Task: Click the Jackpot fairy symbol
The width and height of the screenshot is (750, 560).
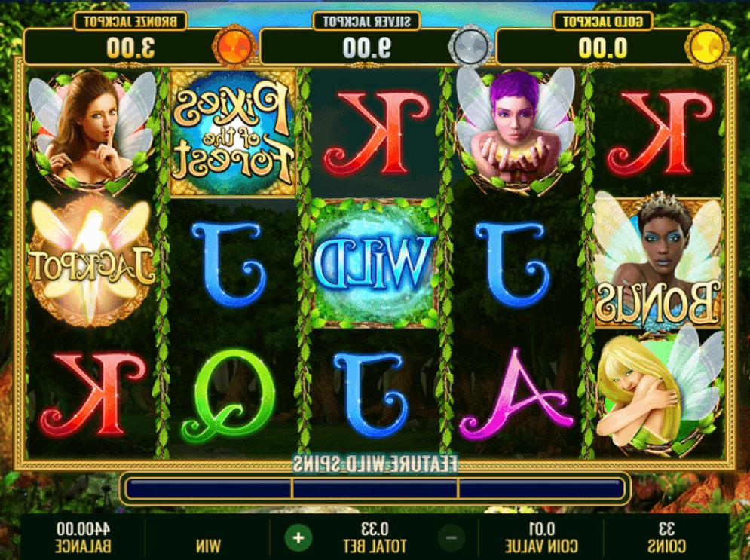Action: [91, 262]
